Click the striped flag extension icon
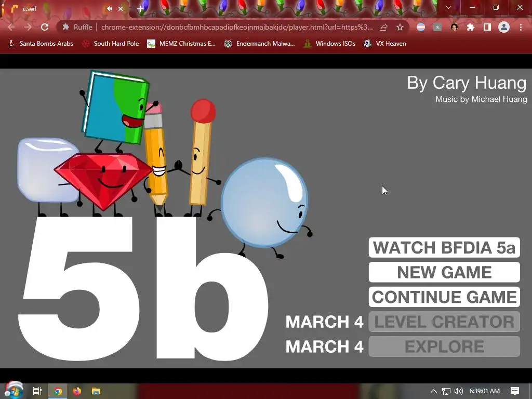The height and width of the screenshot is (399, 532). (421, 27)
